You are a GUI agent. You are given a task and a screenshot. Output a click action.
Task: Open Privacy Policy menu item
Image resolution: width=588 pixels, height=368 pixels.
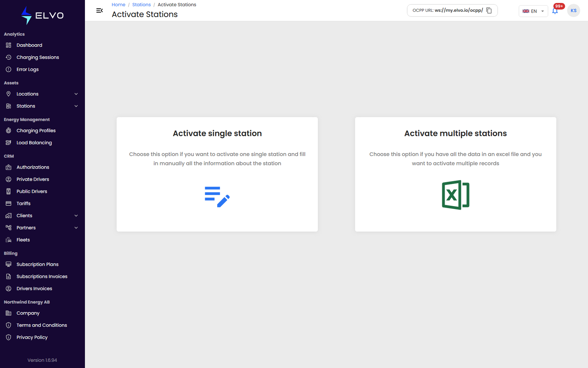coord(42,337)
